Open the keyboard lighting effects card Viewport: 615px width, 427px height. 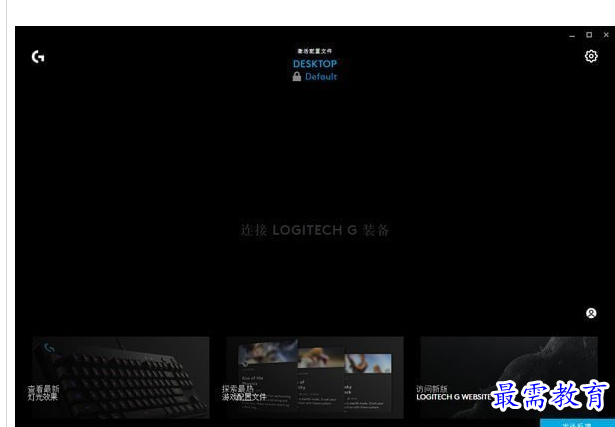pos(121,377)
